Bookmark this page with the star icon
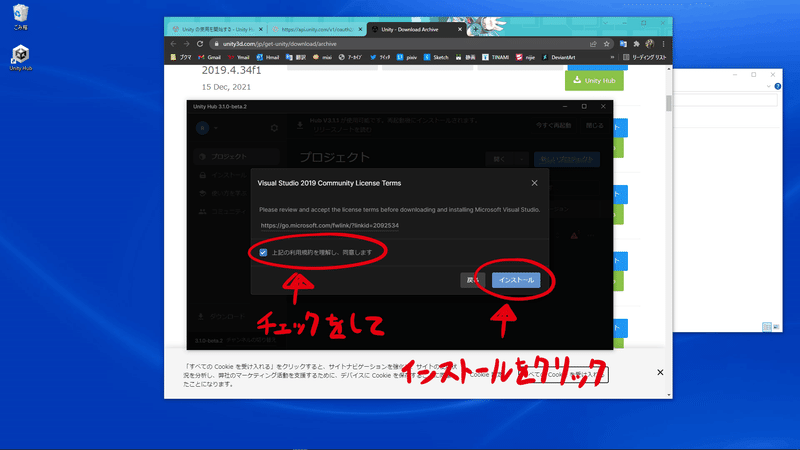 pyautogui.click(x=607, y=44)
